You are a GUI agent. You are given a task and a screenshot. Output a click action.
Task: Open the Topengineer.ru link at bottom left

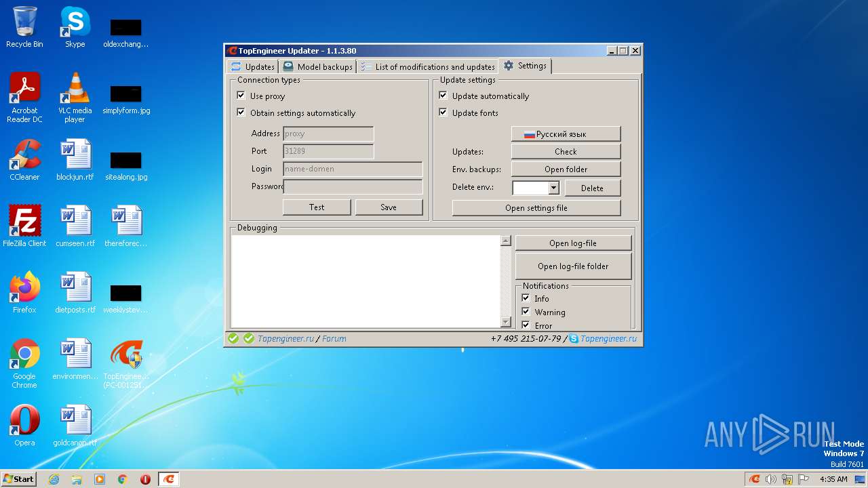coord(285,338)
